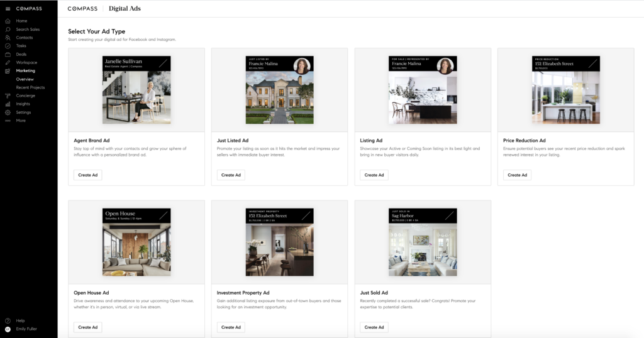Select Overview under Marketing

pos(25,79)
